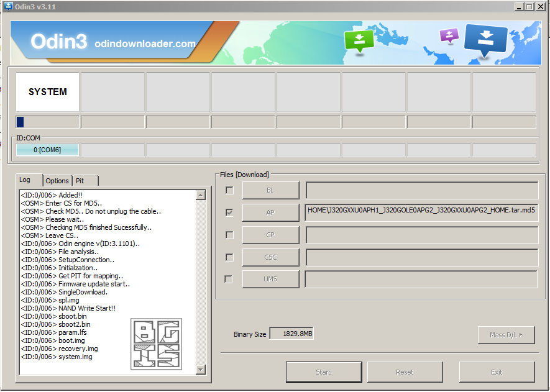This screenshot has height=392, width=550.
Task: Click the log line 'Firmware update start..'
Action: 75,284
